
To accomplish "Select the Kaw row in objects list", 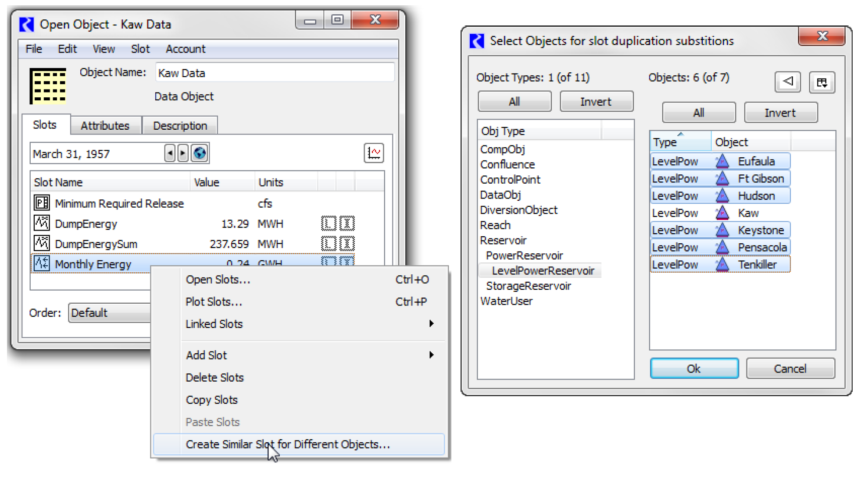I will coord(748,213).
